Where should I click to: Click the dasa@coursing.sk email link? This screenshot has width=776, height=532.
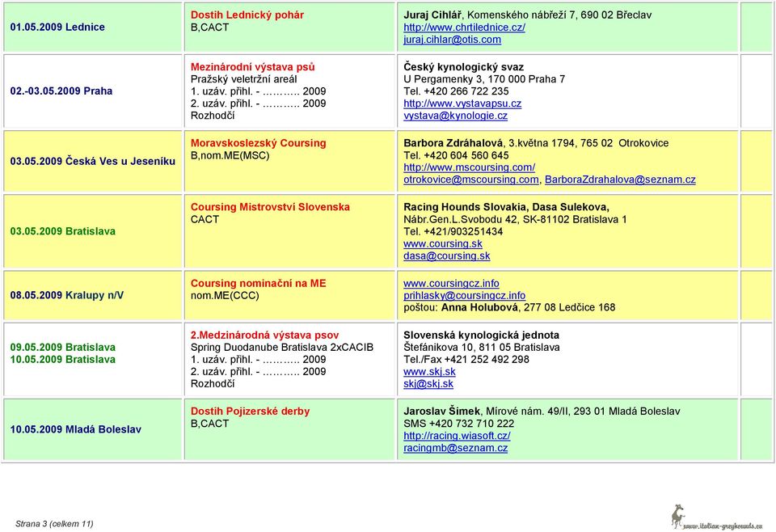click(x=447, y=255)
